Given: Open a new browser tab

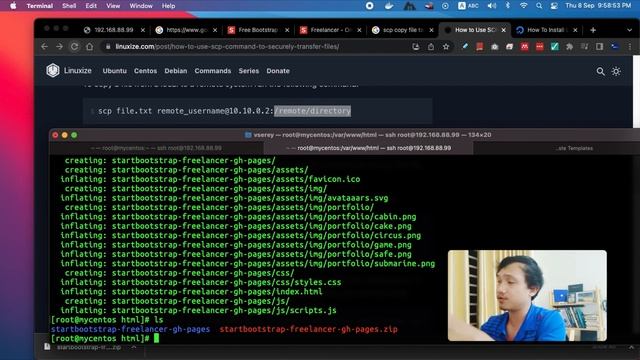Looking at the screenshot, I should (593, 30).
